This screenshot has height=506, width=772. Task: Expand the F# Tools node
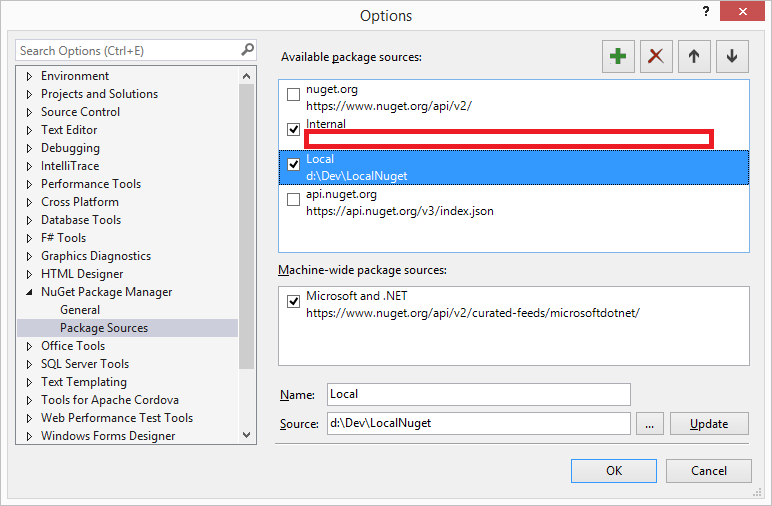click(29, 238)
